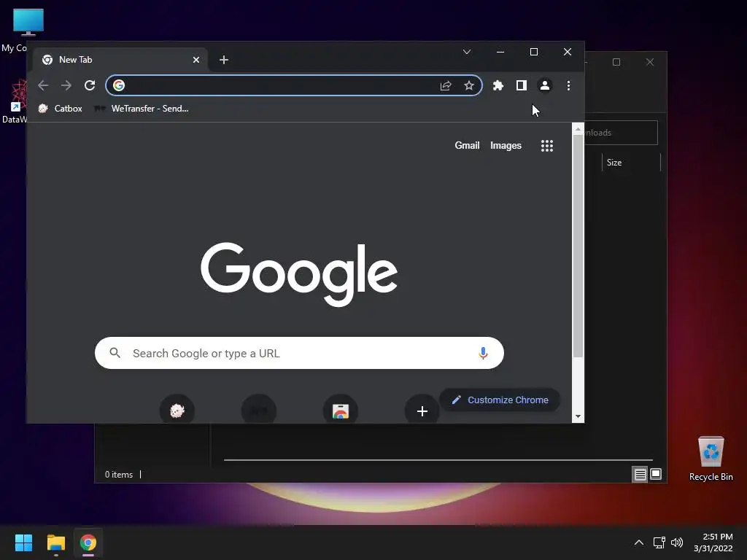Click the voice search microphone icon

click(x=483, y=353)
